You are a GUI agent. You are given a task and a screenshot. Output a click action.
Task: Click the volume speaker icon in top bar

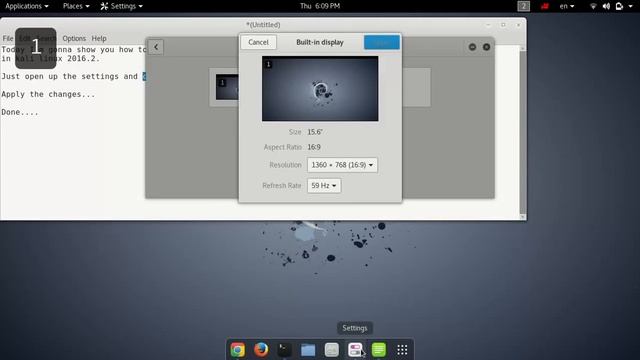pos(607,6)
